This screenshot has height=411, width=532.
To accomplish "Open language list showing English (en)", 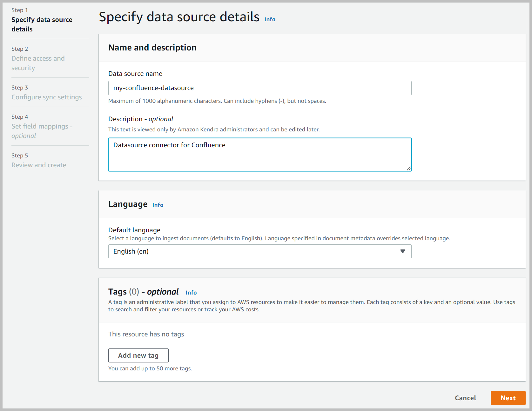I will coord(260,251).
